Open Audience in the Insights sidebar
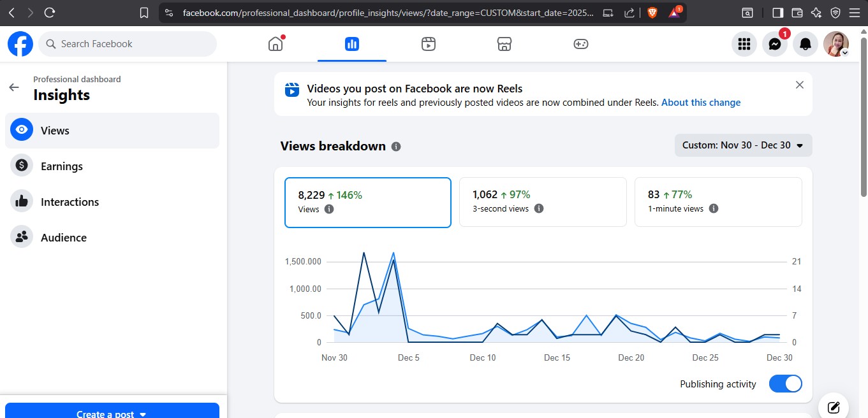 point(63,238)
